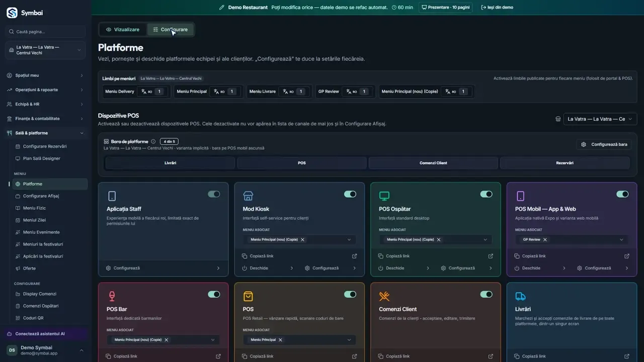644x362 pixels.
Task: Select the Comenzi Client platform bar tab
Action: point(433,163)
